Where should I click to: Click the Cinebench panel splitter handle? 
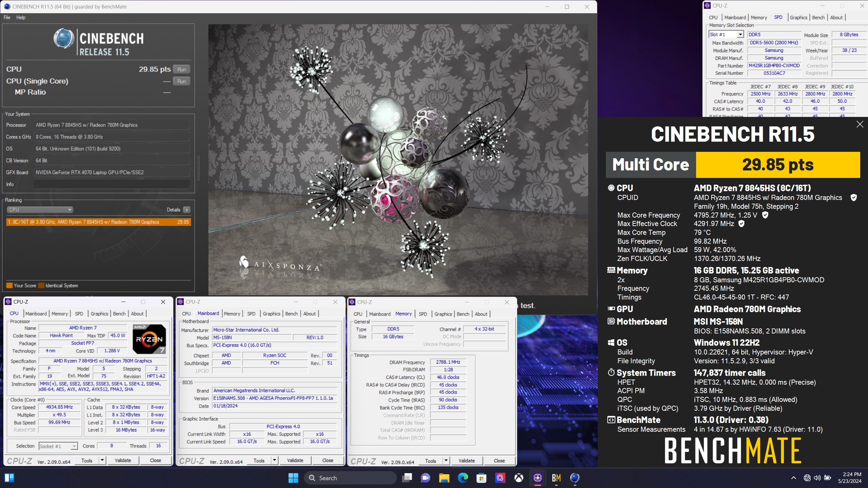pyautogui.click(x=198, y=168)
